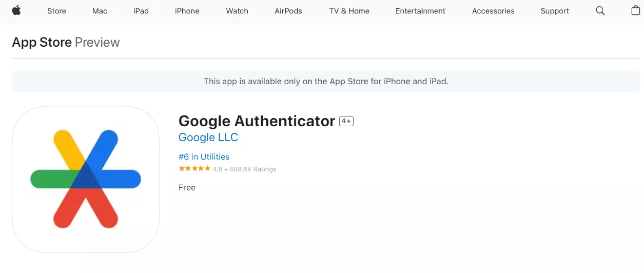
Task: Open the Entertainment menu item
Action: click(x=420, y=11)
